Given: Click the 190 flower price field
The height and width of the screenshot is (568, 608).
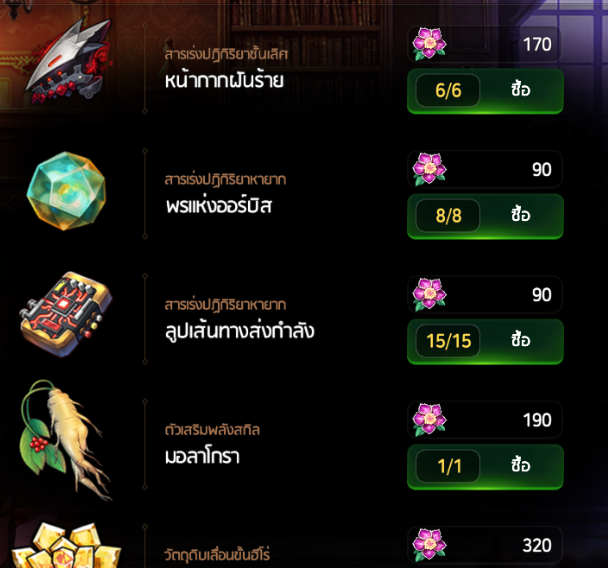Looking at the screenshot, I should pyautogui.click(x=485, y=420).
